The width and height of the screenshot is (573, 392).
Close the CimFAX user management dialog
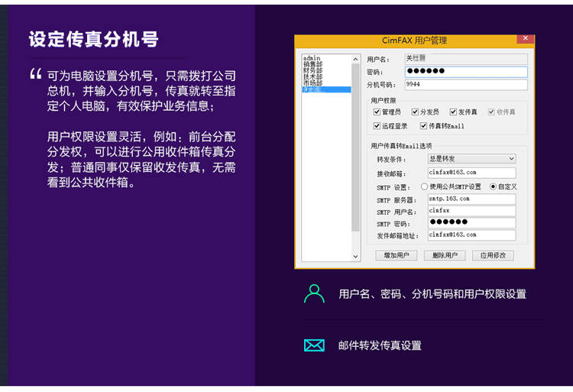click(526, 38)
